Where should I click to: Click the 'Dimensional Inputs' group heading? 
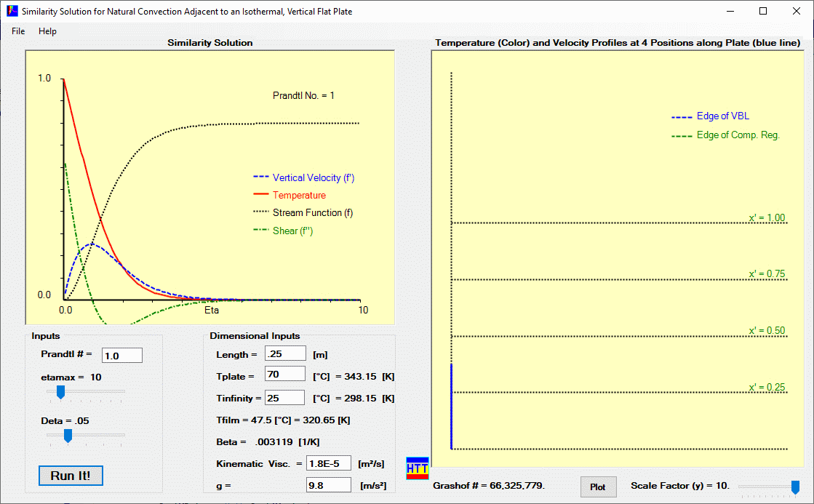255,336
